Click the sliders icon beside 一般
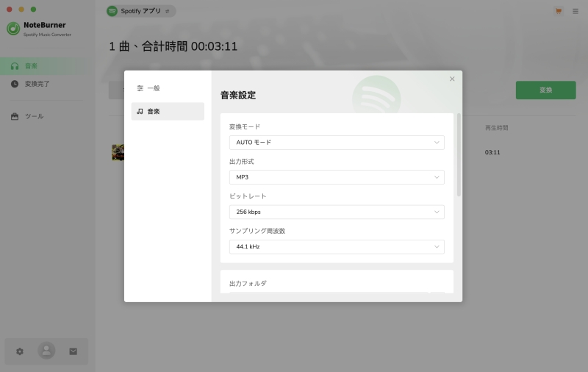This screenshot has height=372, width=588. pyautogui.click(x=140, y=88)
